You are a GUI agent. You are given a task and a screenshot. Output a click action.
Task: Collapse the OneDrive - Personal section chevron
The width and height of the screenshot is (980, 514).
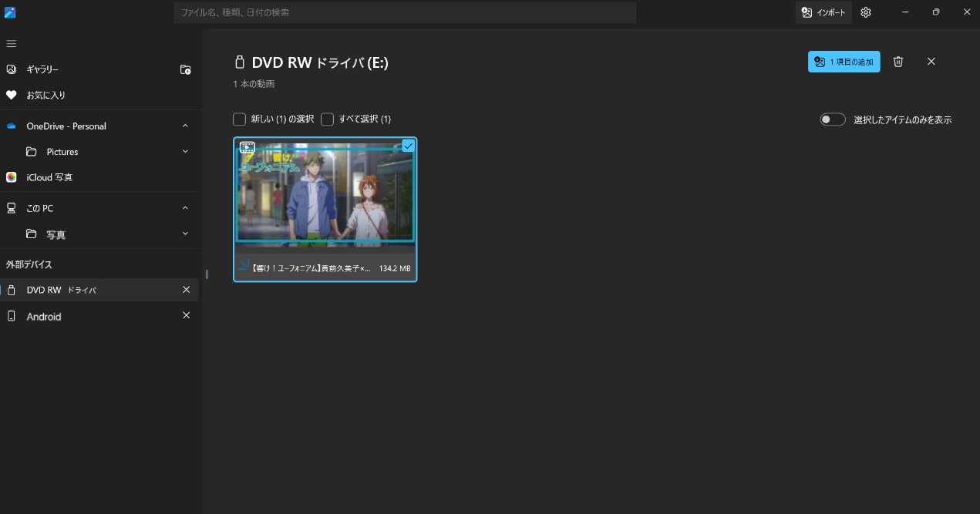coord(185,126)
